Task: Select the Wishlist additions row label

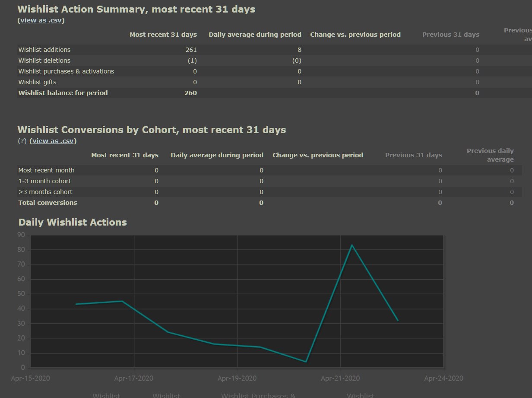Action: click(44, 50)
